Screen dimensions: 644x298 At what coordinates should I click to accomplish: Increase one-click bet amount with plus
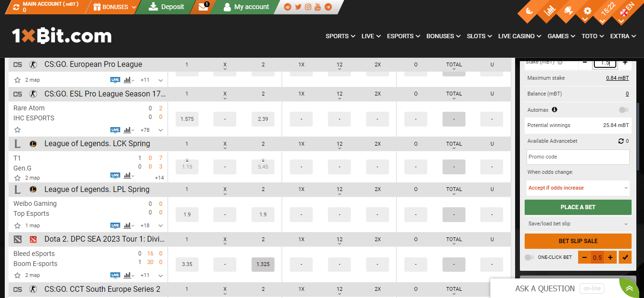[x=610, y=257]
